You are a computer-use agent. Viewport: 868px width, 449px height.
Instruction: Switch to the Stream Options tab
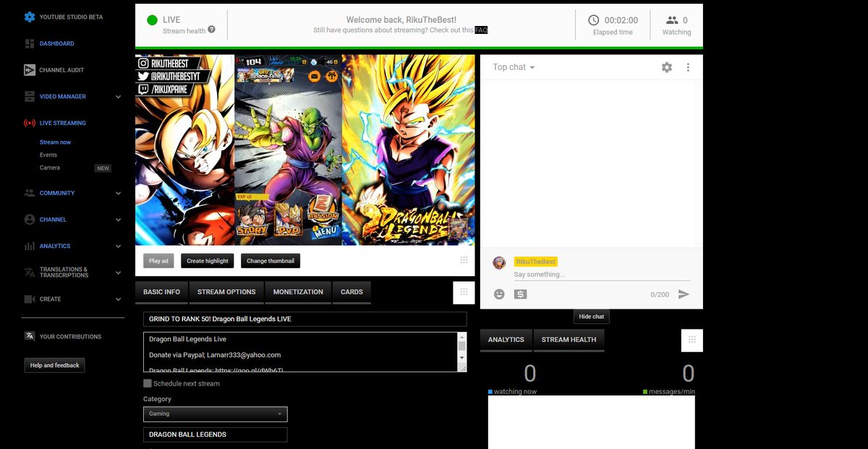point(226,292)
